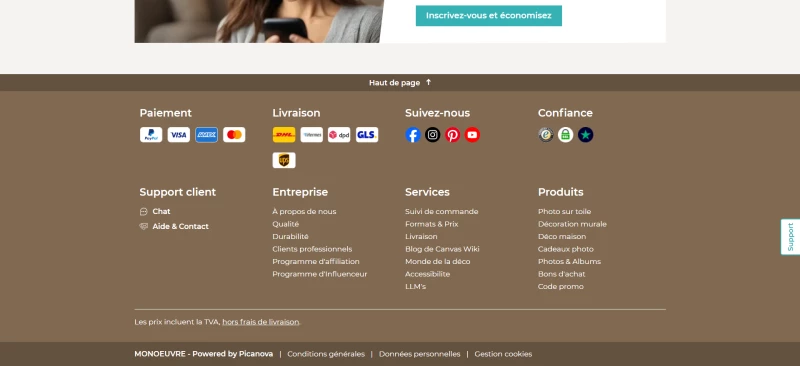Image resolution: width=800 pixels, height=366 pixels.
Task: Click Inscrivez-vous et économisez button
Action: coord(489,16)
